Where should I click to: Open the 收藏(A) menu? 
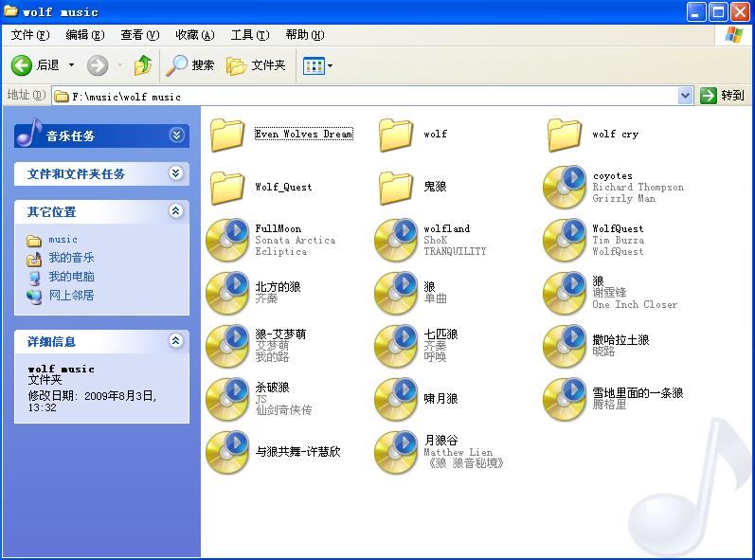tap(195, 35)
